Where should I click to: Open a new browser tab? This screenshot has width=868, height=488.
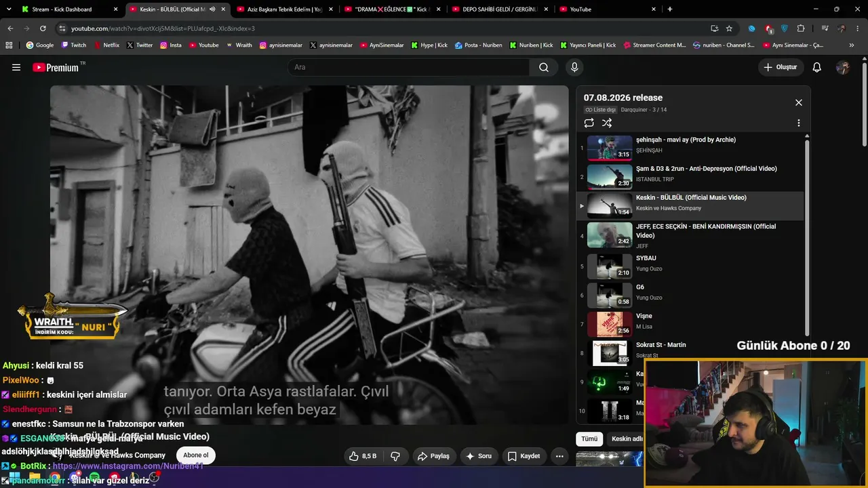670,9
